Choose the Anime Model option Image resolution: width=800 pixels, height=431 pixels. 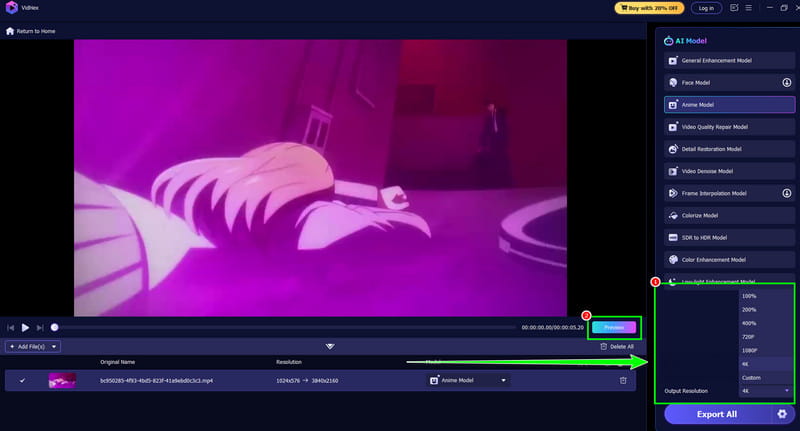729,105
